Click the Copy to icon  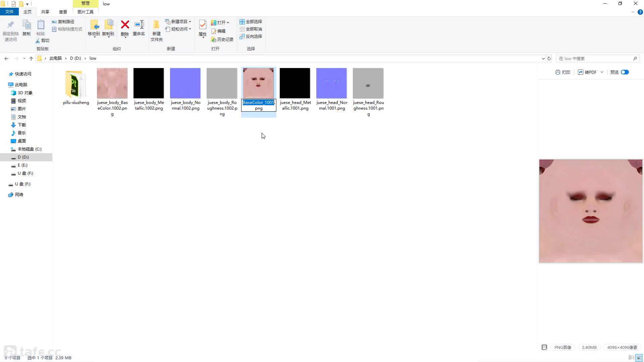pos(108,25)
